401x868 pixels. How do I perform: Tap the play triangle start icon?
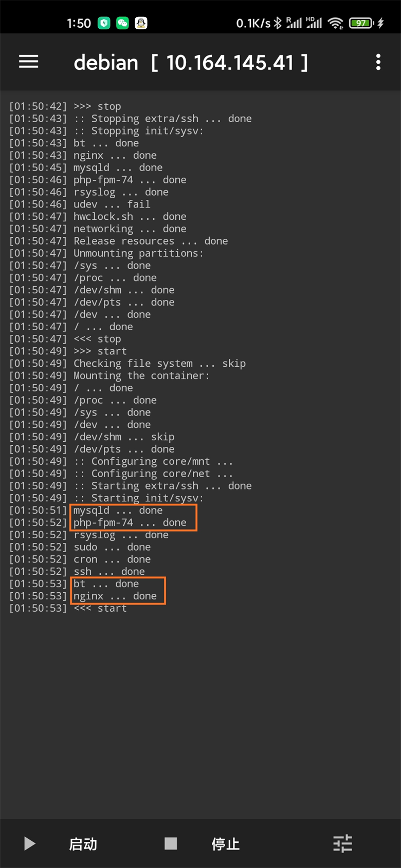coord(30,843)
